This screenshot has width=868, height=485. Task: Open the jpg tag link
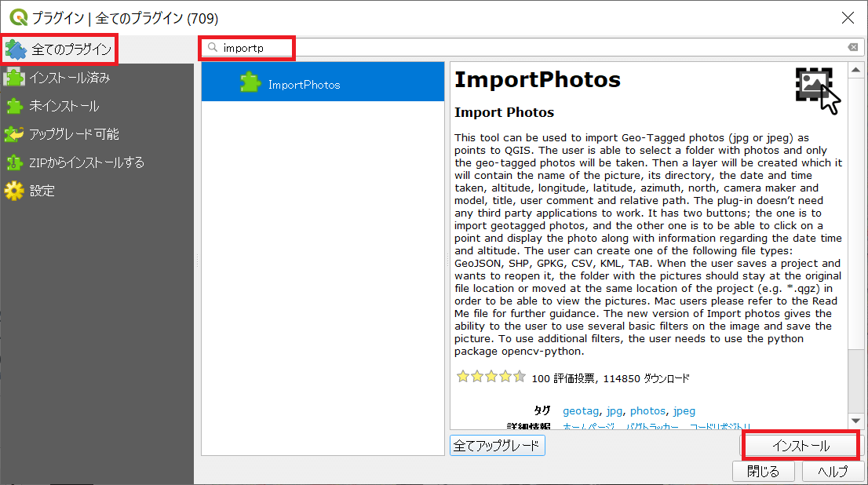(614, 410)
